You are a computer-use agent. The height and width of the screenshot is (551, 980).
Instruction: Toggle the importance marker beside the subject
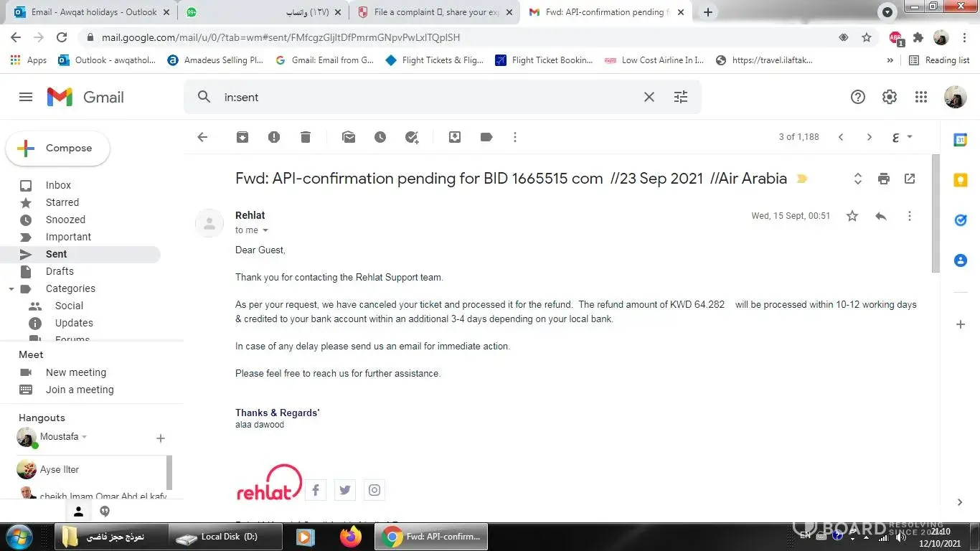pos(802,179)
